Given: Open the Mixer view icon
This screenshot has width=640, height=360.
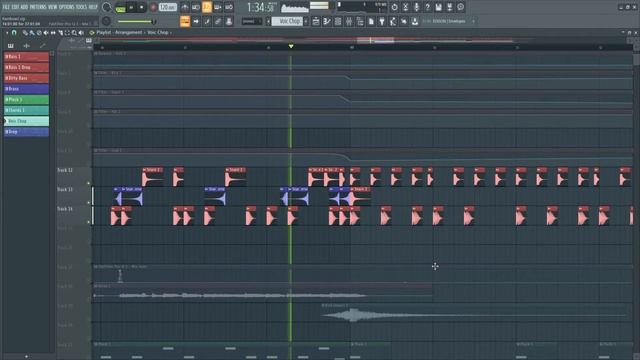Looking at the screenshot, I should 349,21.
